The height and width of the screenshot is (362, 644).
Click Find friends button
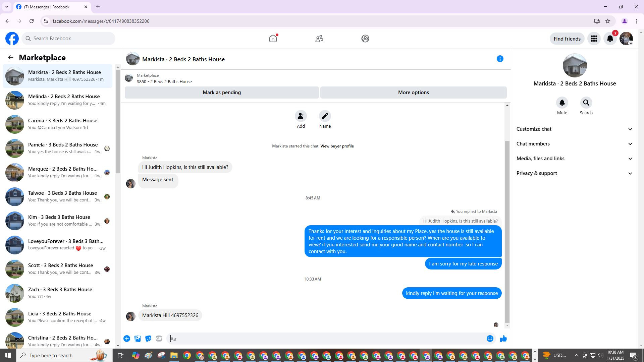point(567,39)
